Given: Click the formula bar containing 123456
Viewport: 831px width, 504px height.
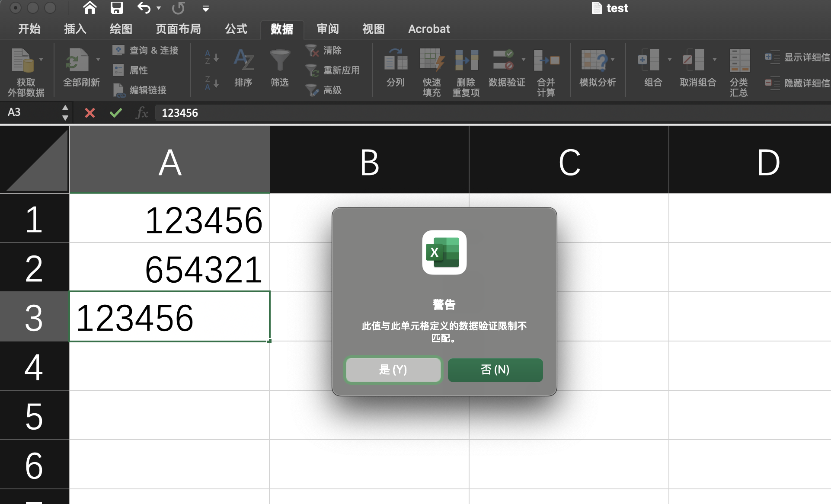Looking at the screenshot, I should [x=493, y=113].
